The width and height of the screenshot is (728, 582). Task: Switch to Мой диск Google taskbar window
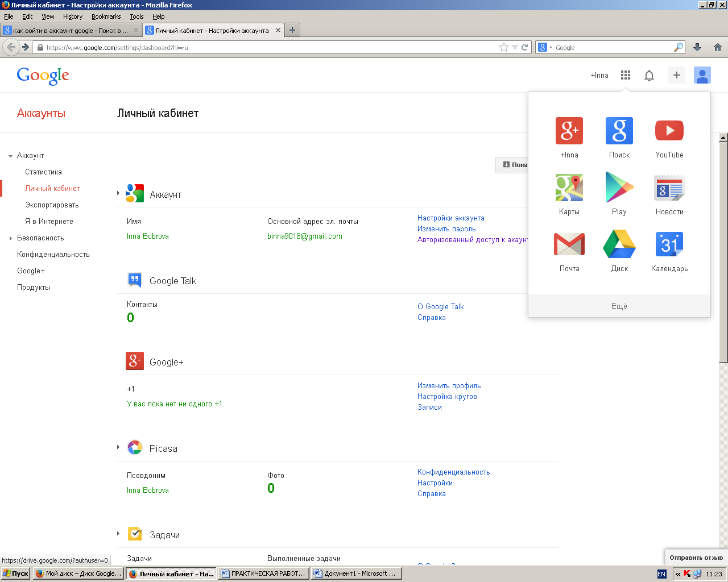pyautogui.click(x=78, y=574)
